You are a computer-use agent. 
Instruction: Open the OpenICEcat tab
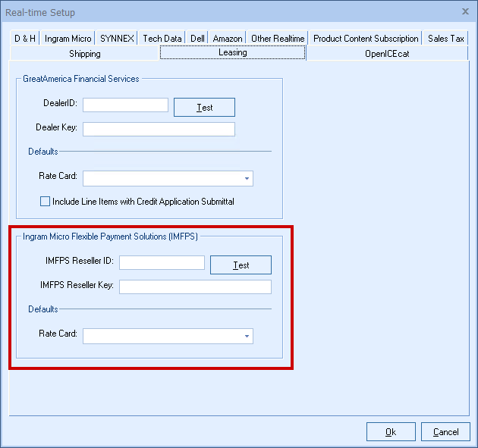(x=387, y=54)
